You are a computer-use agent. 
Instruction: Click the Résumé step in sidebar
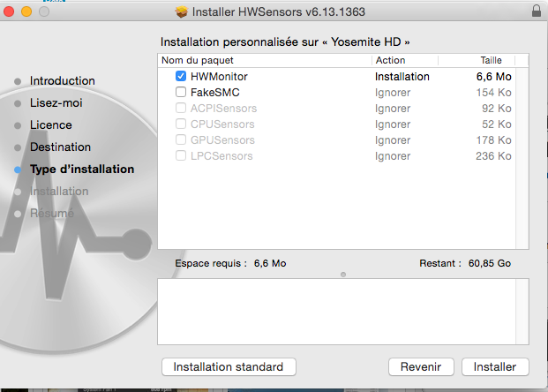coord(52,213)
